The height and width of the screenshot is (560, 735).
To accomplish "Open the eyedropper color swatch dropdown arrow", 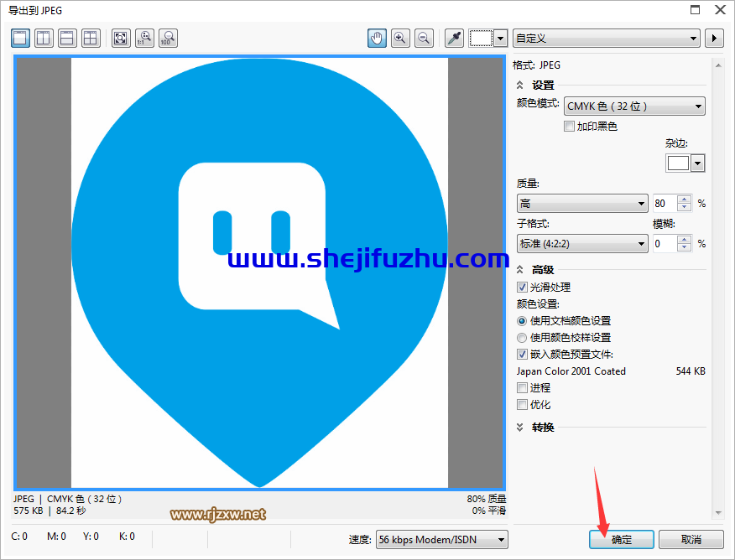I will pyautogui.click(x=501, y=38).
